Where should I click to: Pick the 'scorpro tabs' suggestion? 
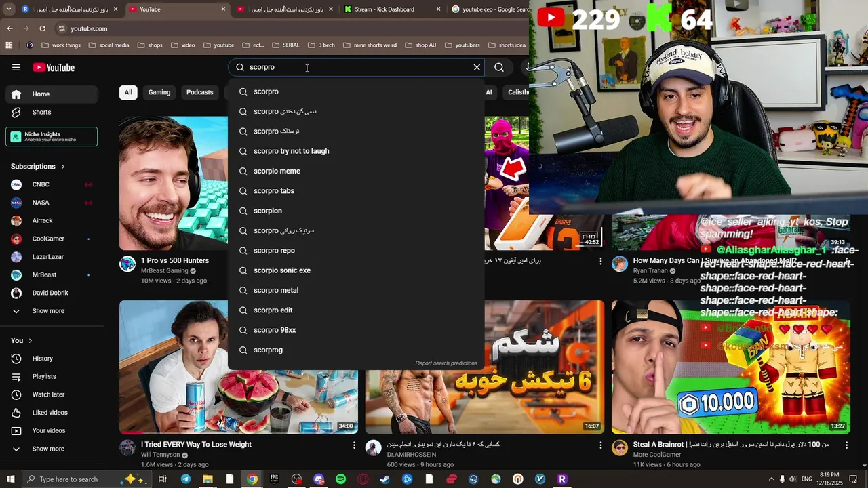[356, 191]
